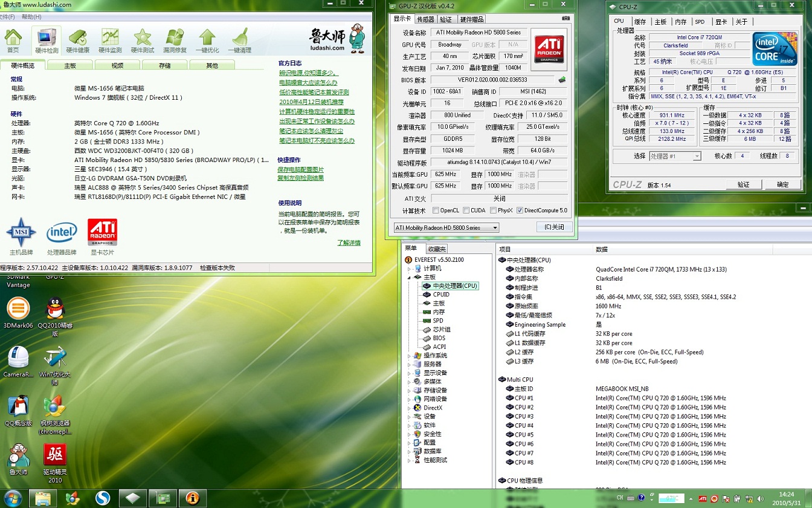Screen dimensions: 812x508
Task: Open 枫树浏览器 chrome desktop shortcut
Action: [x=55, y=415]
